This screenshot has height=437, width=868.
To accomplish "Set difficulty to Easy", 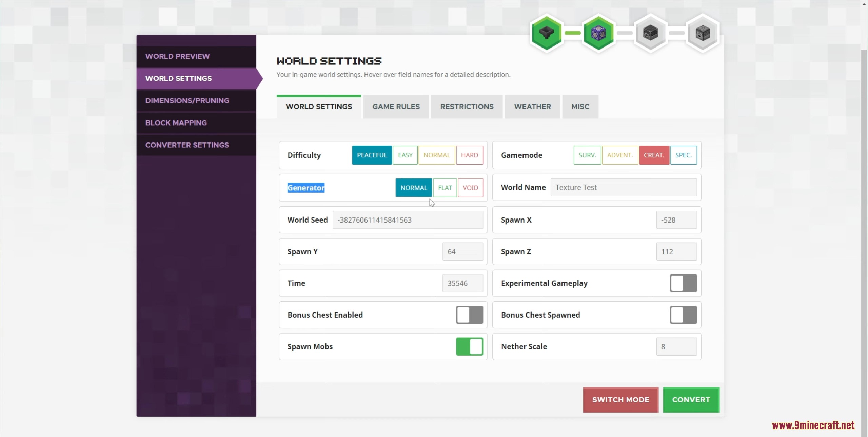I will [405, 155].
